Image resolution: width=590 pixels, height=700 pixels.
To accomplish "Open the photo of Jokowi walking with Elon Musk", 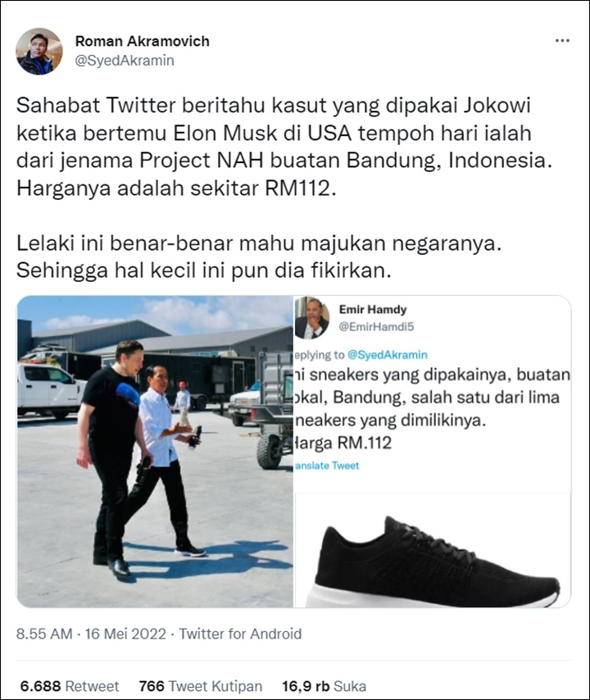I will [x=155, y=452].
